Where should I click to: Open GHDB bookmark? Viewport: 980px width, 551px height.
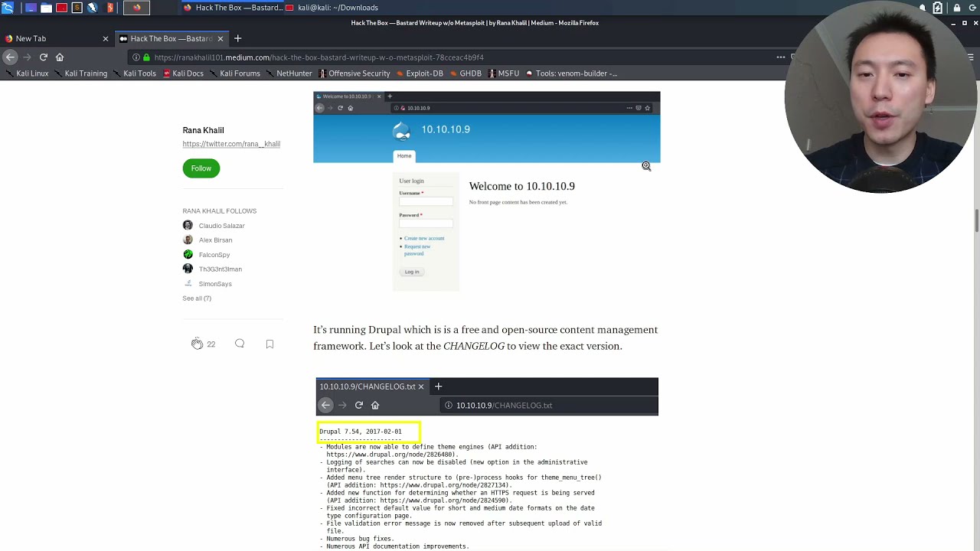point(465,73)
